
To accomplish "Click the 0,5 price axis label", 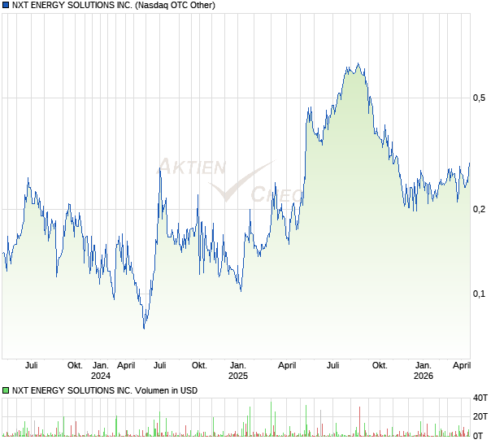I will (x=479, y=98).
